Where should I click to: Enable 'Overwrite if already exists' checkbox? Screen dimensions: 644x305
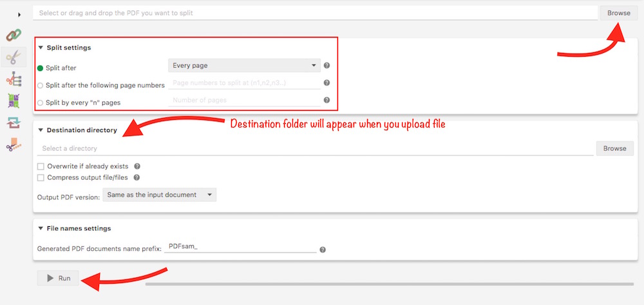[x=41, y=166]
